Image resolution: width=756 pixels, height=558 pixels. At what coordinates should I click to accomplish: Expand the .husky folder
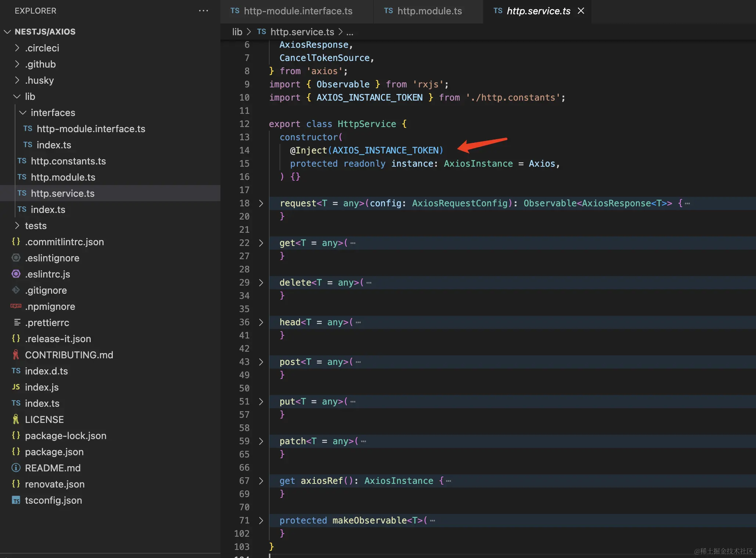(x=17, y=80)
